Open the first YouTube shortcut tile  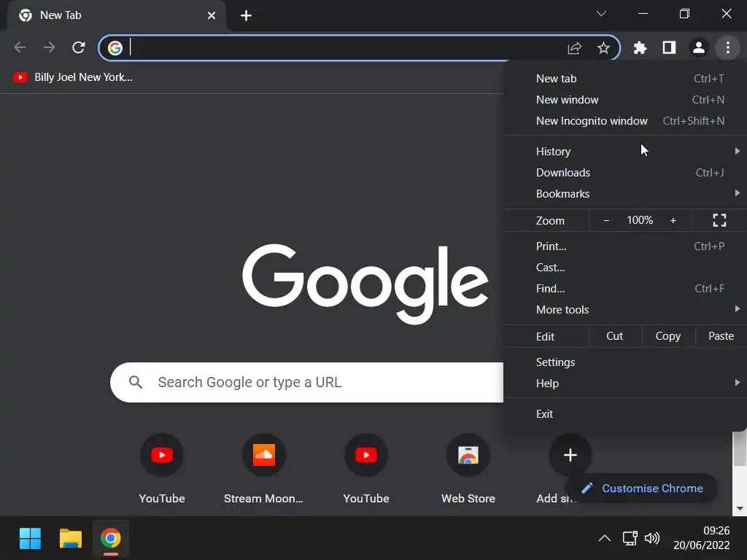tap(162, 469)
